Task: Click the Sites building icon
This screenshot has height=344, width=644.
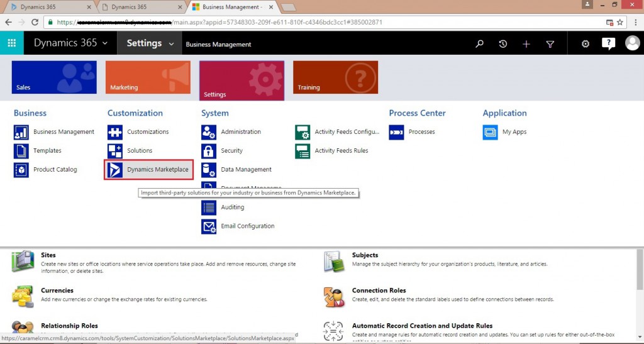Action: (23, 262)
